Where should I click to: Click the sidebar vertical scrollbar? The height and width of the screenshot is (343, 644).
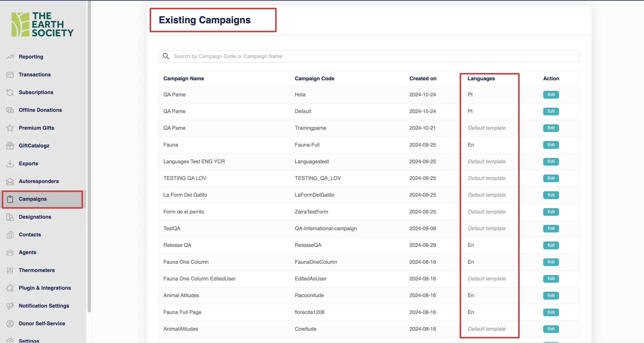point(89,156)
